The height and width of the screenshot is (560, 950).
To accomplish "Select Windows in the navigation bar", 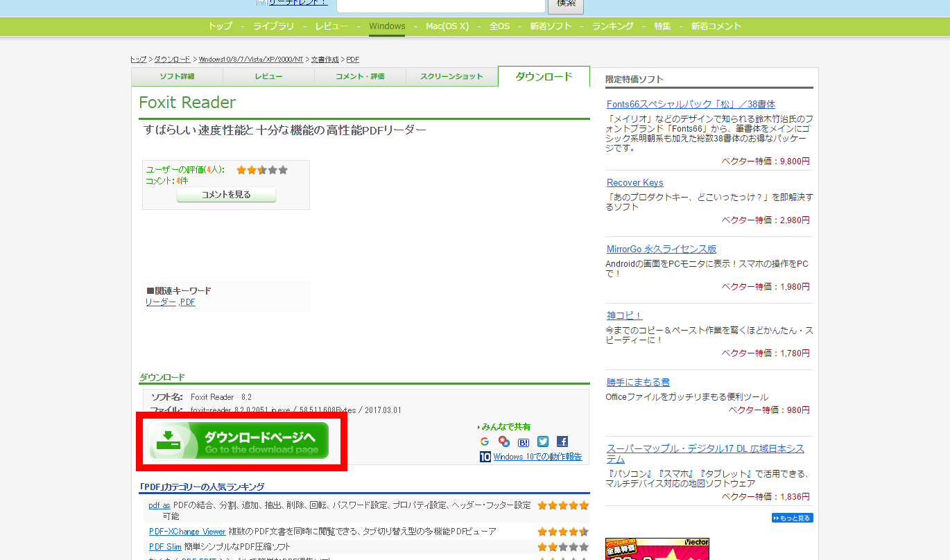I will (387, 26).
